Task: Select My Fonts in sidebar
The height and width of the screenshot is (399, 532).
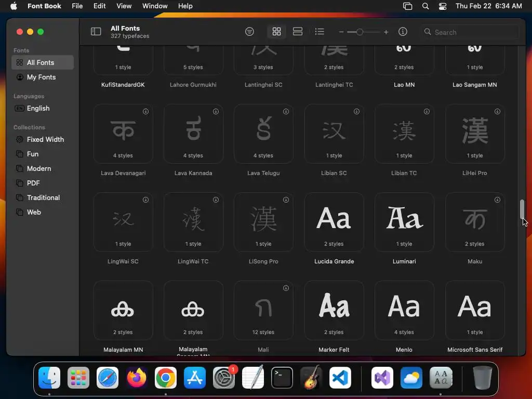Action: 43,77
